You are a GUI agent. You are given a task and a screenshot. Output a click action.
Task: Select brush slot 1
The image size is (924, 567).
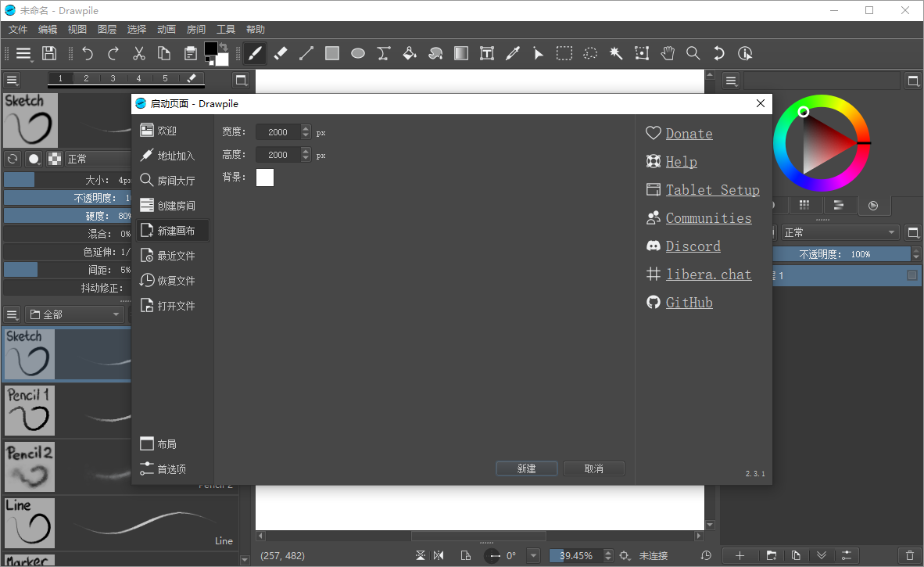coord(60,78)
